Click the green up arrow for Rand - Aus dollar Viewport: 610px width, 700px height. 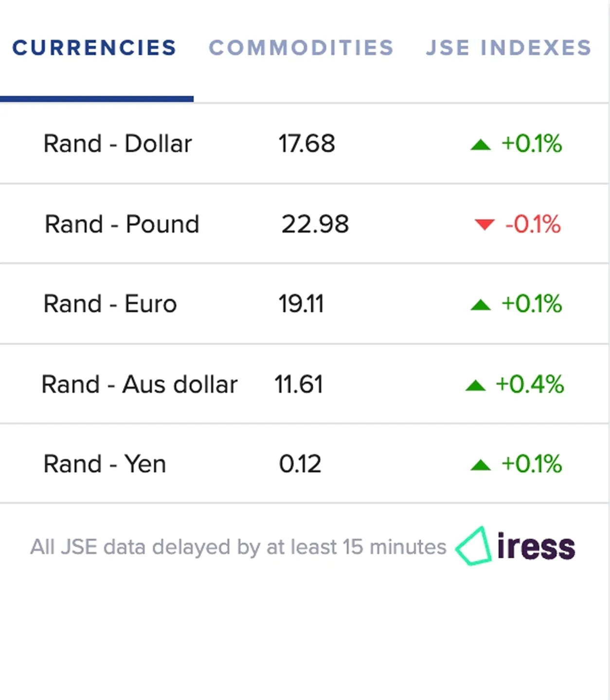tap(475, 386)
